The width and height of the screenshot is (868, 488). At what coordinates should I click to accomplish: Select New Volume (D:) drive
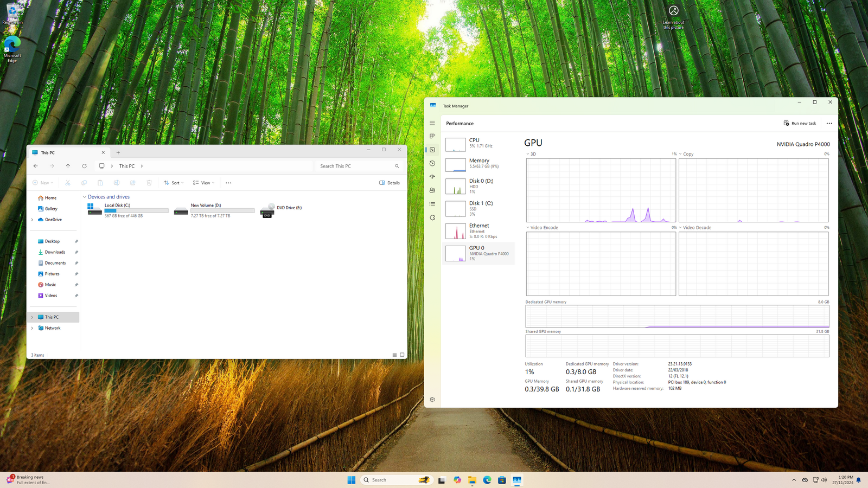pos(214,210)
